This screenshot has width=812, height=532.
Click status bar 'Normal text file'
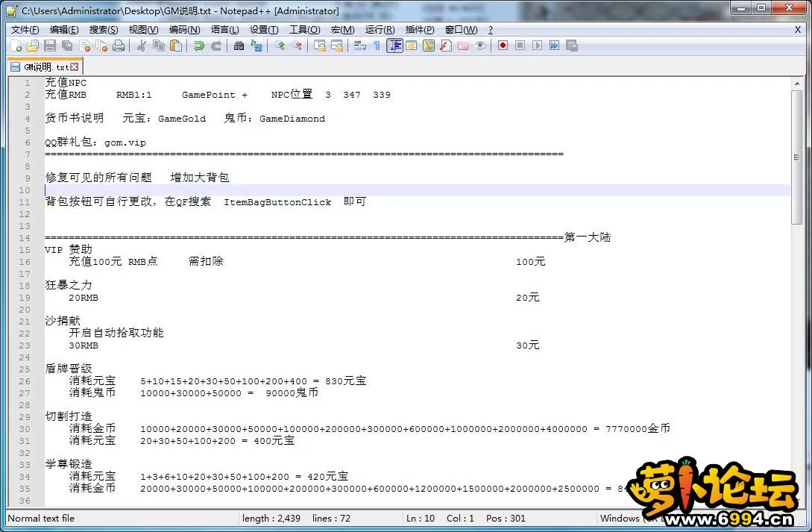[41, 519]
